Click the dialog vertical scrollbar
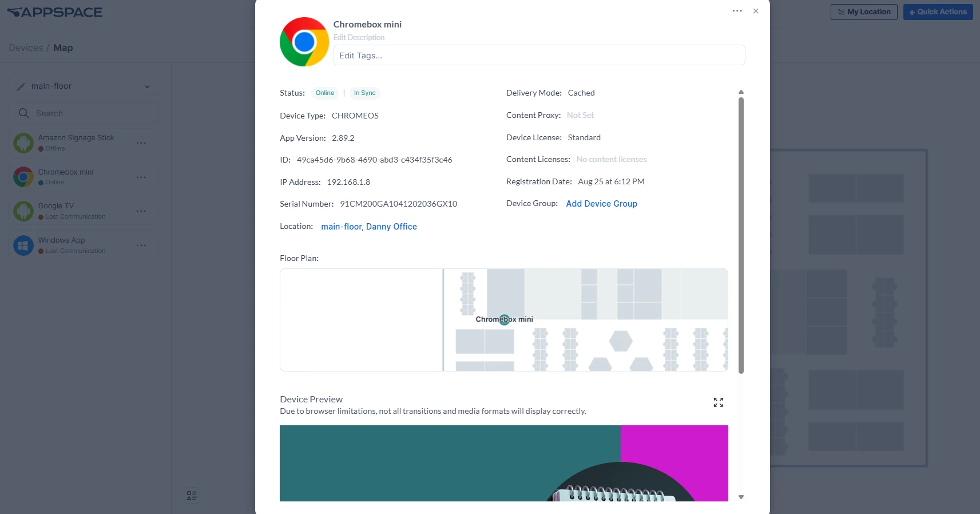 [741, 235]
